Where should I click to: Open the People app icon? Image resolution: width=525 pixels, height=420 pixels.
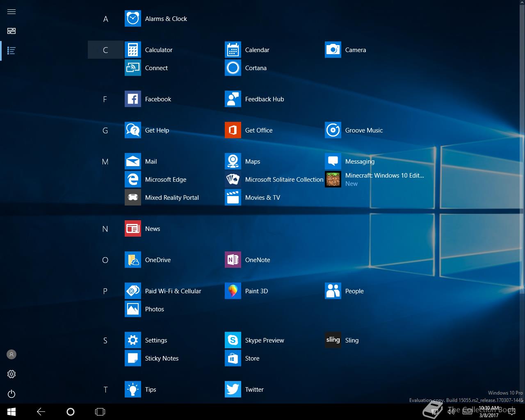(x=333, y=291)
